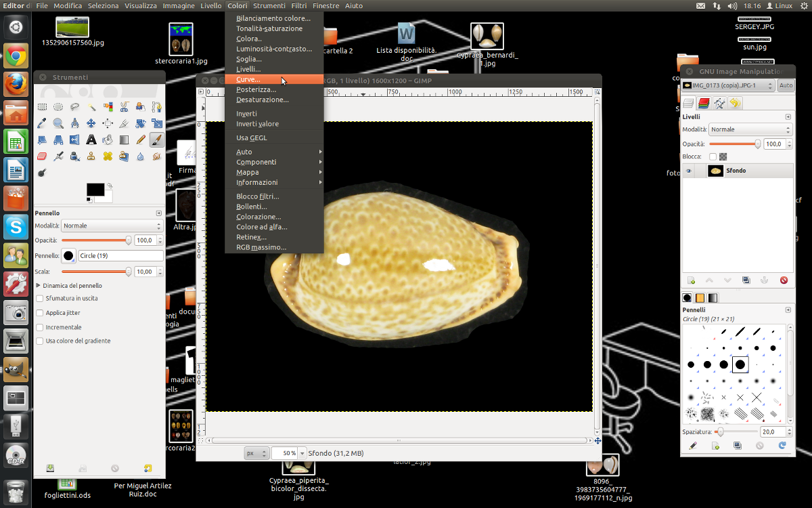Enable Sfumatura in uscita checkbox
Image resolution: width=812 pixels, height=508 pixels.
tap(40, 299)
